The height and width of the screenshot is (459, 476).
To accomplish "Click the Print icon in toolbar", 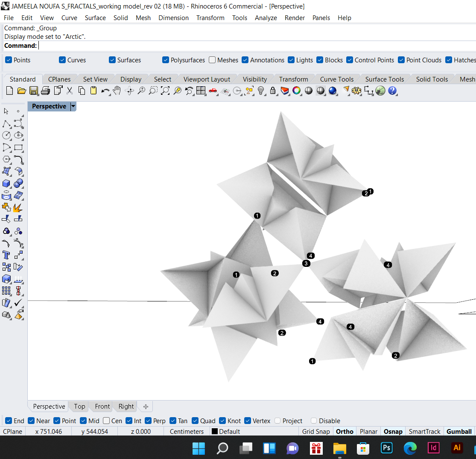I will point(45,91).
